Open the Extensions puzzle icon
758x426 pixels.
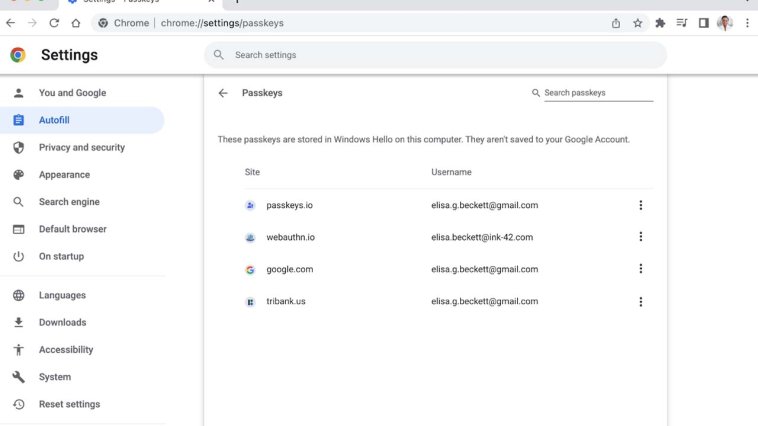point(660,23)
